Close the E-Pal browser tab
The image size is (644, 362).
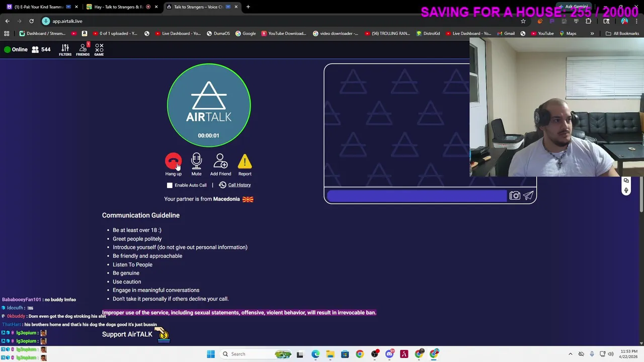pyautogui.click(x=76, y=7)
